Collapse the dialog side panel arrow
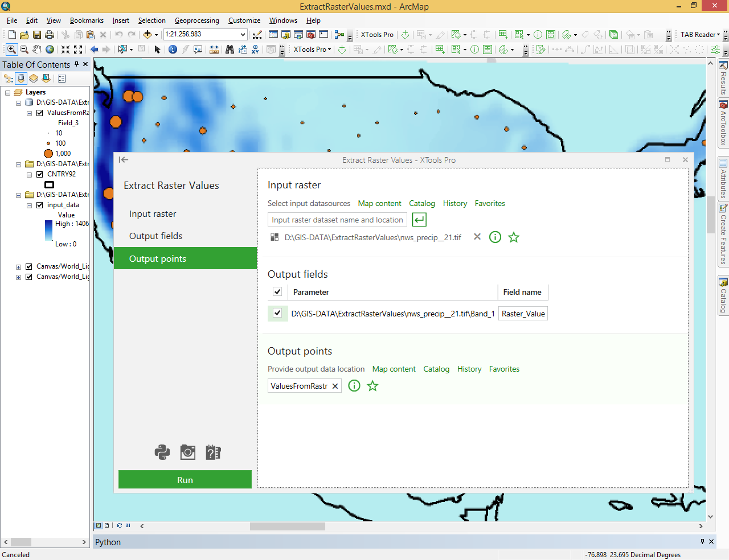729x560 pixels. 124,160
